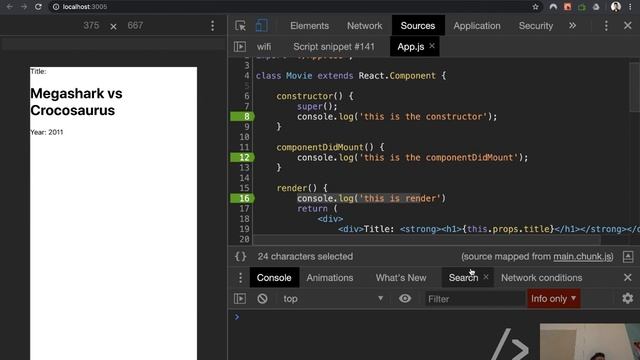Reload the page with the refresh icon
Image resolution: width=640 pixels, height=360 pixels.
[38, 7]
